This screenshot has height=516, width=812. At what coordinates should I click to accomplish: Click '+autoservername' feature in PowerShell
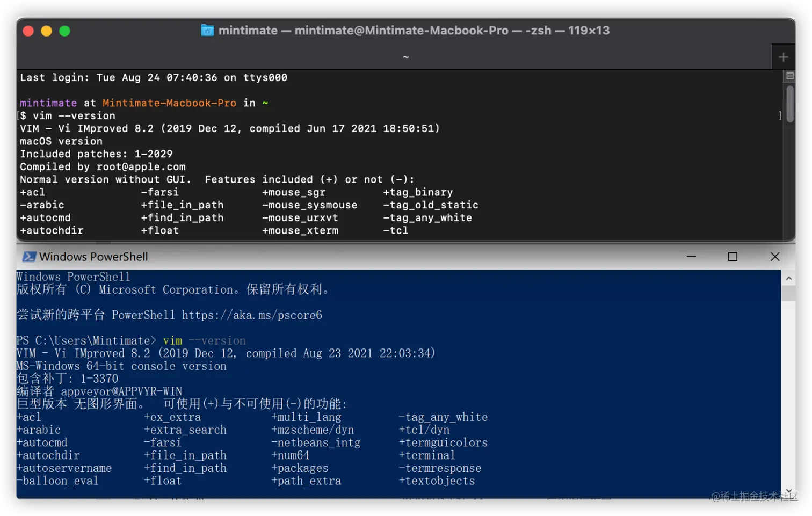pos(64,468)
